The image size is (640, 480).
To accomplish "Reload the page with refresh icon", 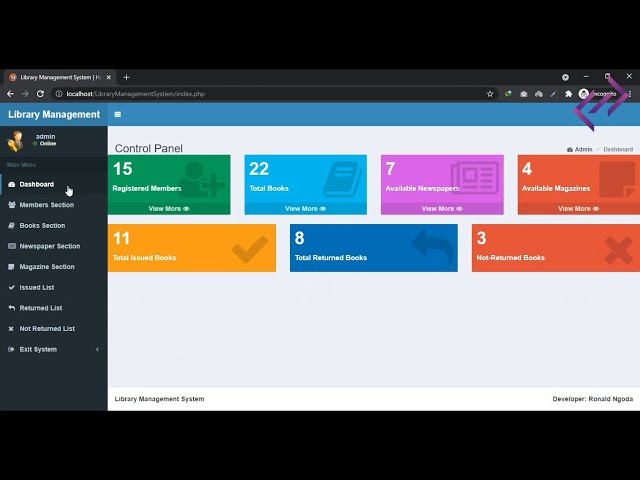I will 40,94.
